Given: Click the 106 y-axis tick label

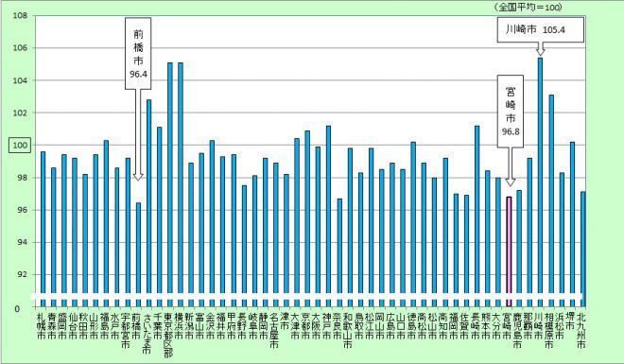Looking at the screenshot, I should [20, 47].
